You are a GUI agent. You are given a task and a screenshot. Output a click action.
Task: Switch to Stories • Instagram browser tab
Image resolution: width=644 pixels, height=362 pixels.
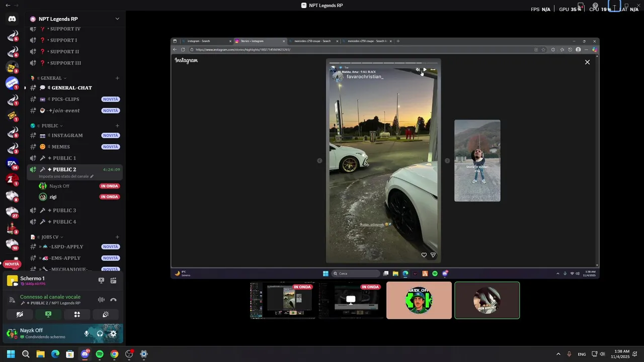(260, 41)
